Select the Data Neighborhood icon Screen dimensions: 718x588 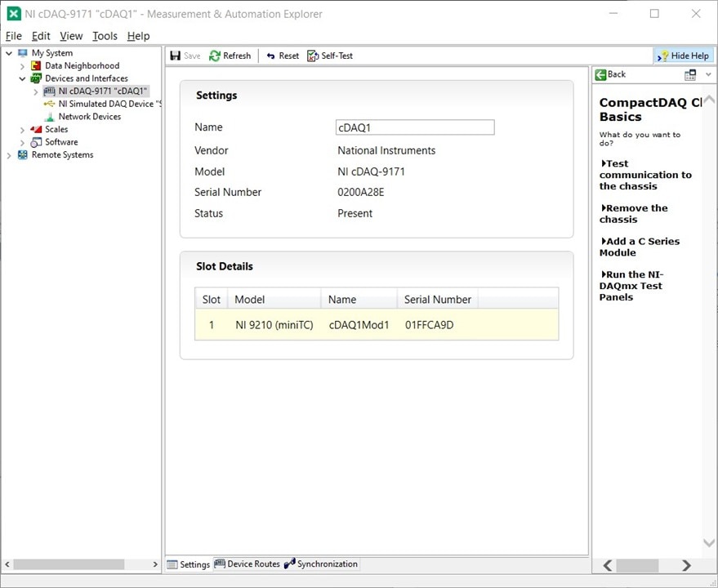pyautogui.click(x=36, y=66)
